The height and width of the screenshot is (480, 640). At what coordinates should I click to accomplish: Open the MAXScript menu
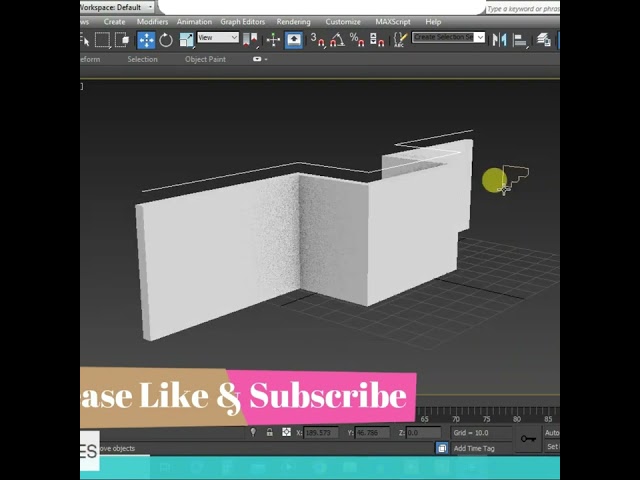pyautogui.click(x=393, y=22)
